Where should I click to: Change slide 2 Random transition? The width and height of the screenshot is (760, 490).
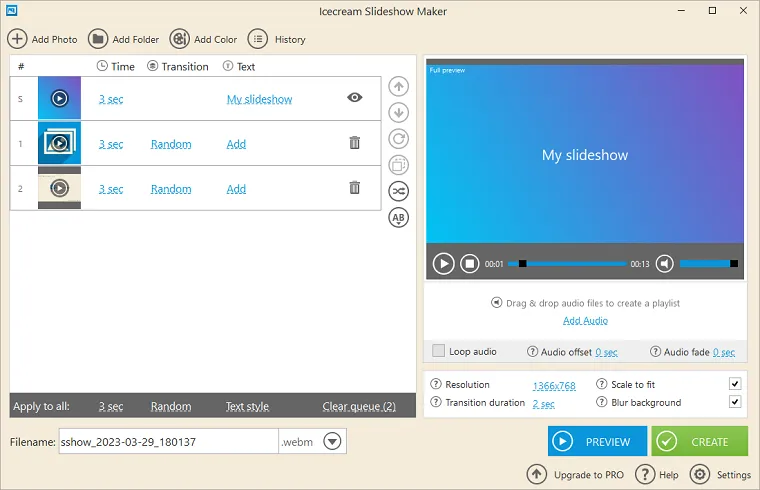(171, 189)
